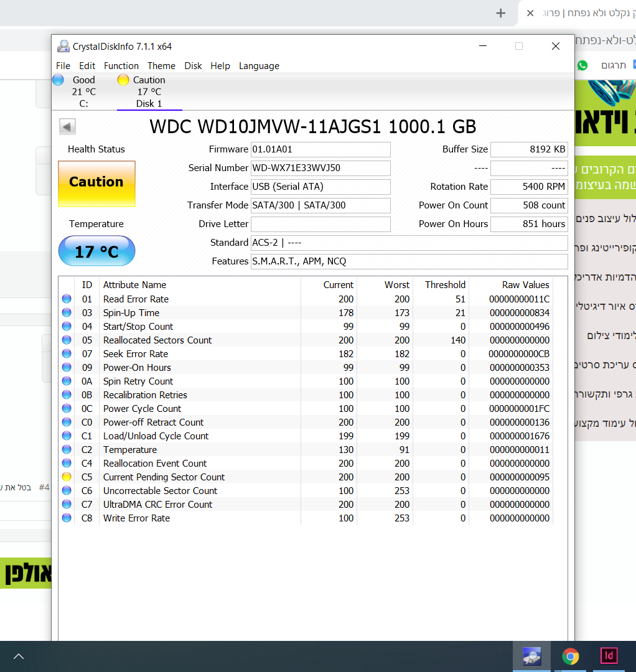
Task: Click the Transfer Mode field
Action: pyautogui.click(x=320, y=205)
